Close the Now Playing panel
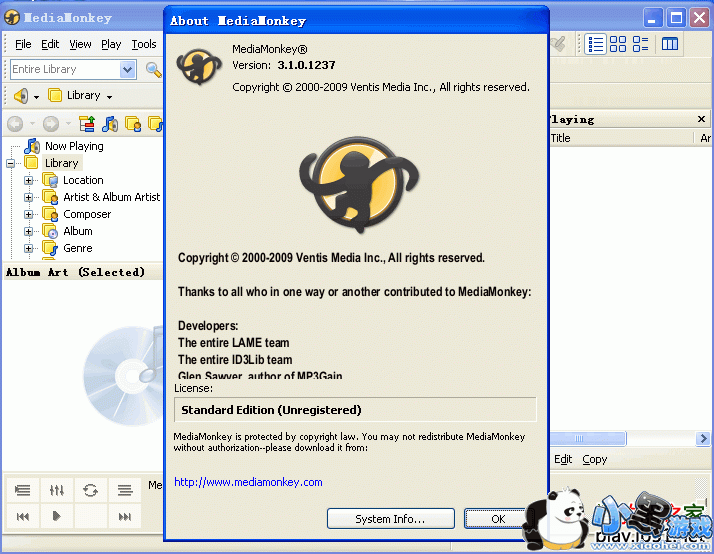This screenshot has width=714, height=554. [701, 119]
